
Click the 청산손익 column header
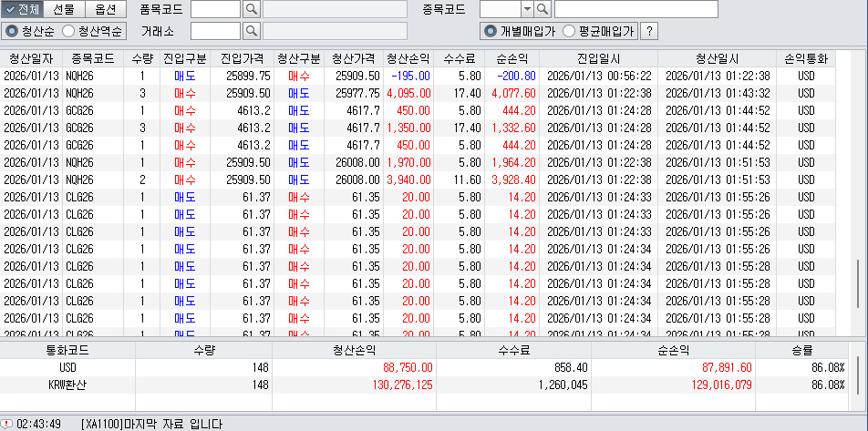(409, 58)
